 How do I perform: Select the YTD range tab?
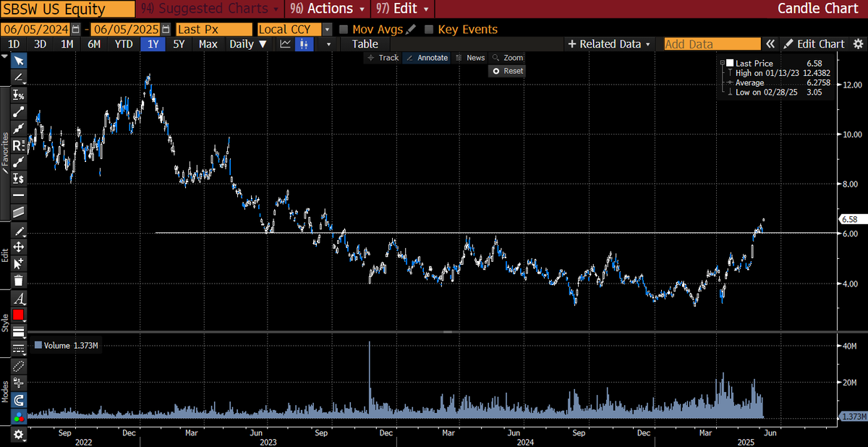(124, 44)
